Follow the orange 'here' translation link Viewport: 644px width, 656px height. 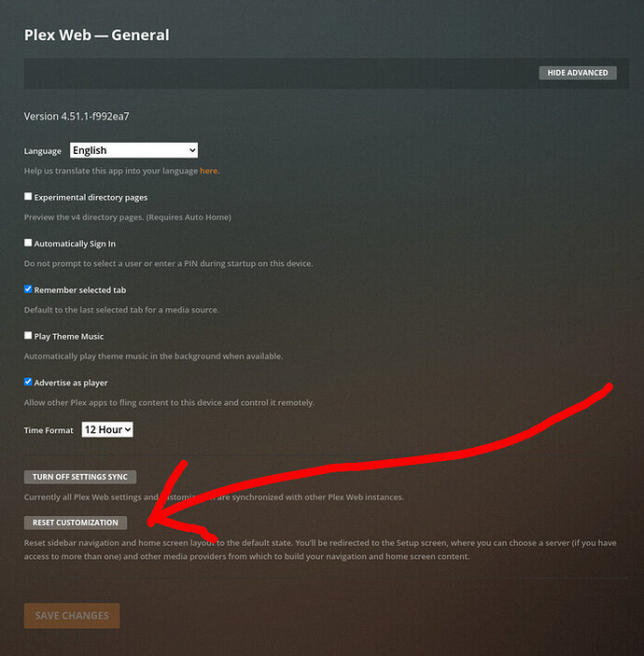(208, 171)
